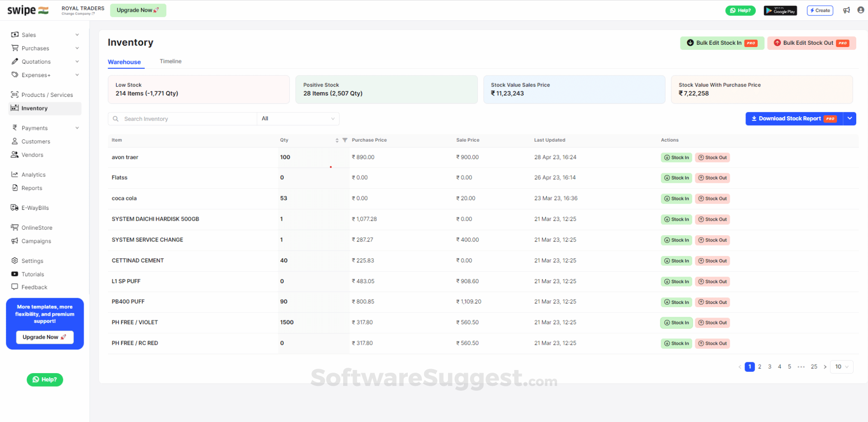Sort the table by Qty arrows
The width and height of the screenshot is (868, 422).
point(336,140)
